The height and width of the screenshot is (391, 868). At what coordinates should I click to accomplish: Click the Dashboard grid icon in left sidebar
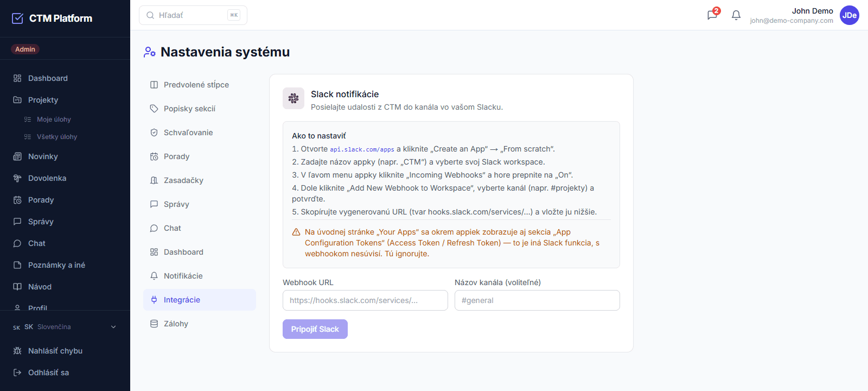(x=17, y=78)
